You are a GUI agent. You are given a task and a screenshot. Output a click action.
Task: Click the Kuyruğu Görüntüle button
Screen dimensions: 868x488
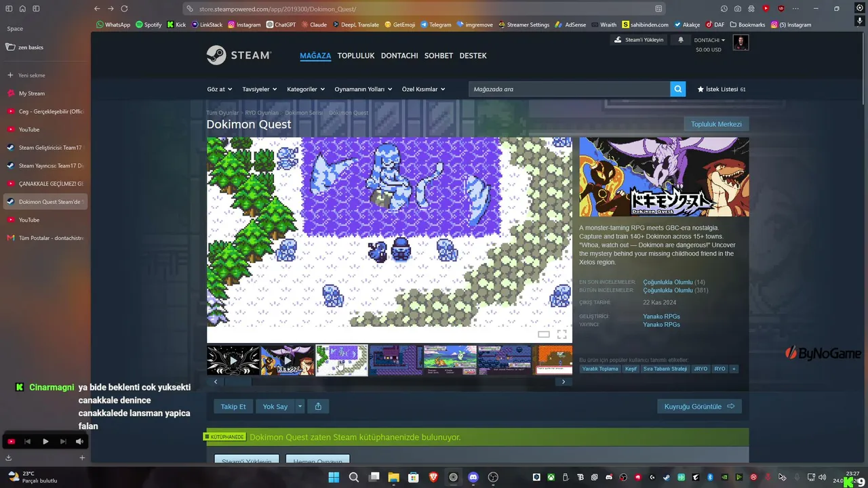coord(699,406)
